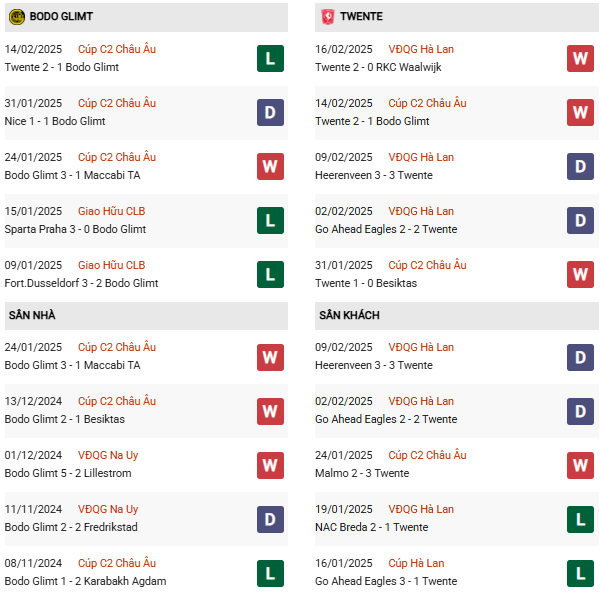Click the W badge for Bodo Glimt 5 - 2 Lillestrom
The height and width of the screenshot is (595, 600).
270,464
